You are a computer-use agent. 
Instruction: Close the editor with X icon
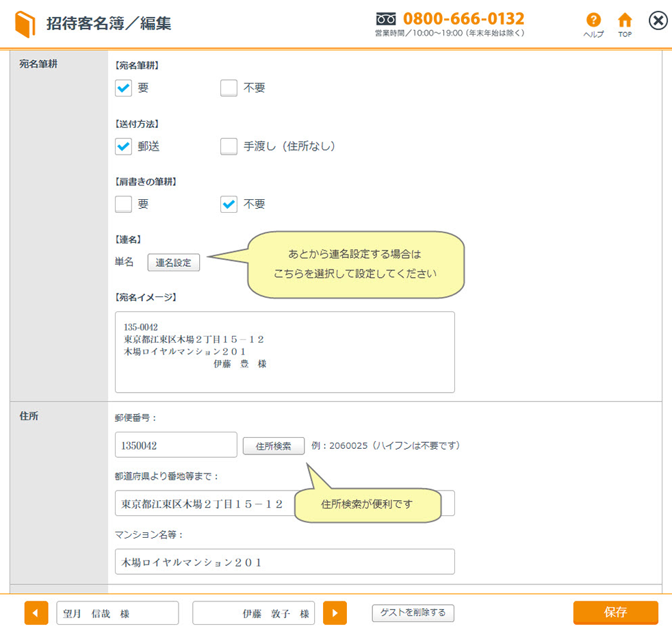(x=658, y=21)
